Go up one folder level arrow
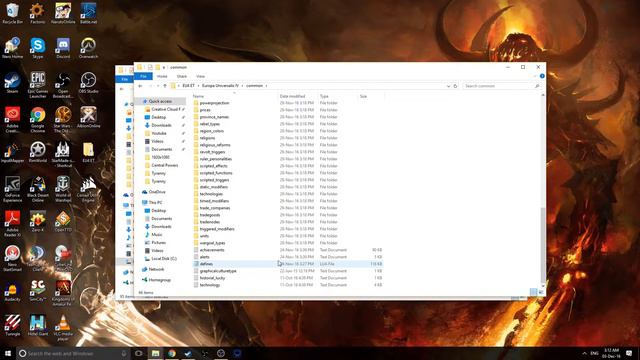The image size is (640, 360). tap(165, 86)
